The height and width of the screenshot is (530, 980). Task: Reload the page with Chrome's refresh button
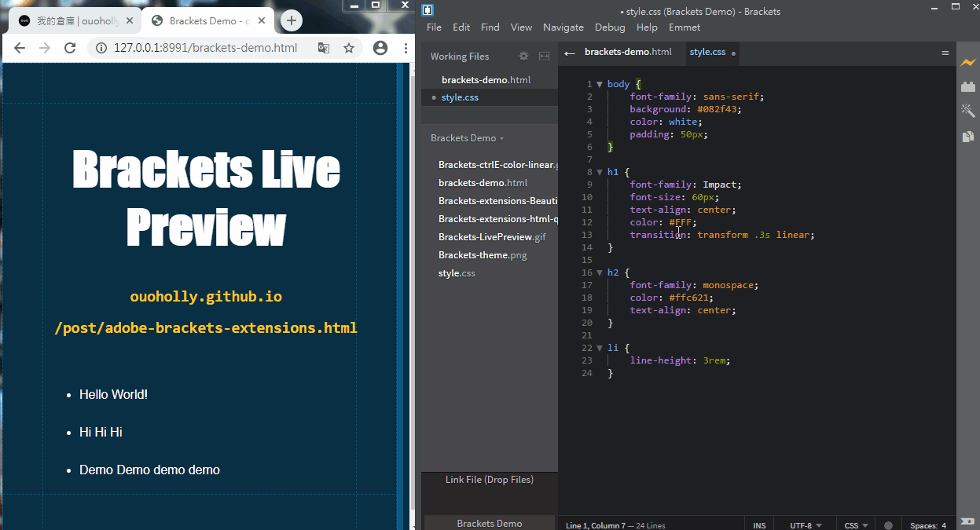70,47
